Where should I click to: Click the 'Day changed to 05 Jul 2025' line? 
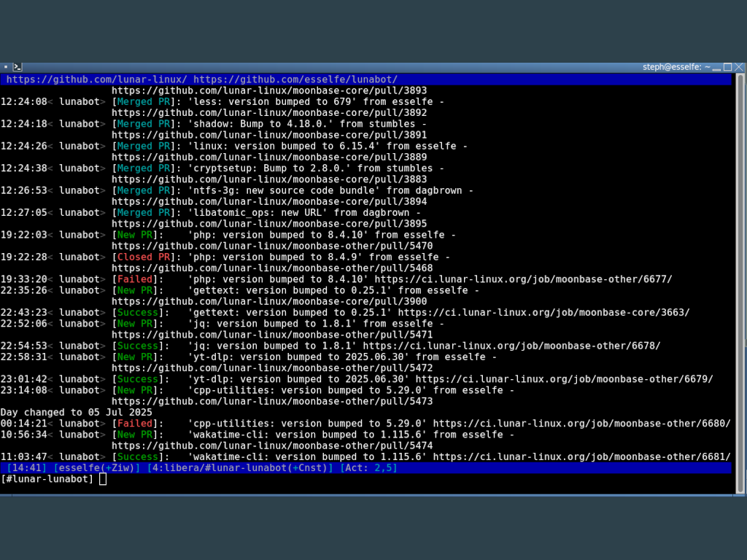point(76,413)
